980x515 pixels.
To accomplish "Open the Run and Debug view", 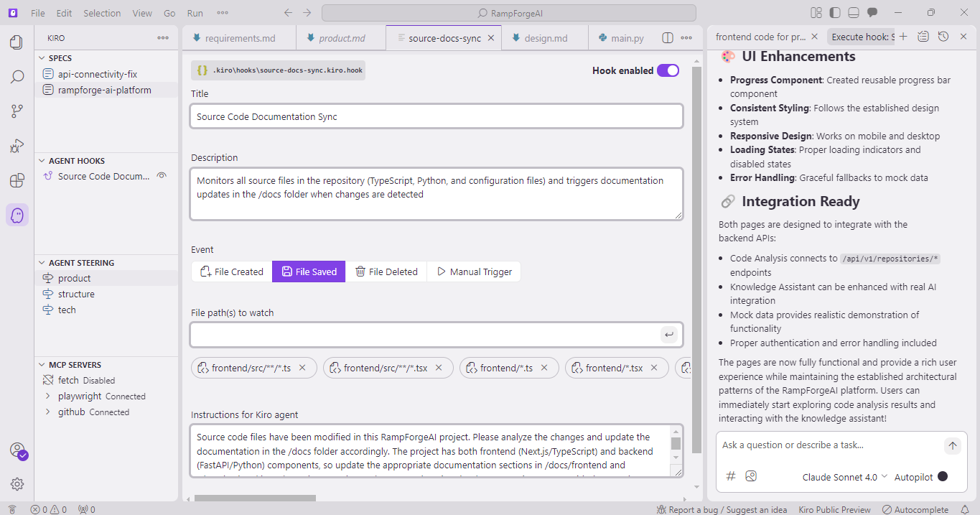I will click(x=17, y=146).
